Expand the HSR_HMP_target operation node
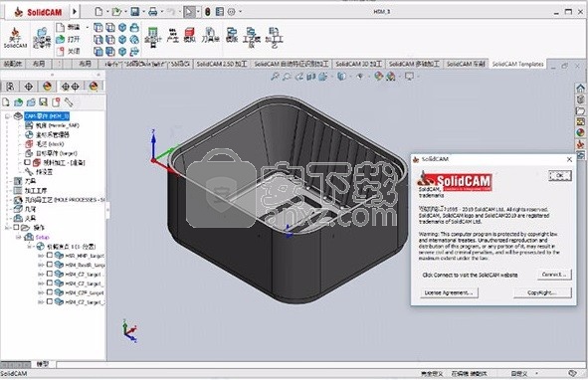This screenshot has height=380, width=588. pos(41,256)
